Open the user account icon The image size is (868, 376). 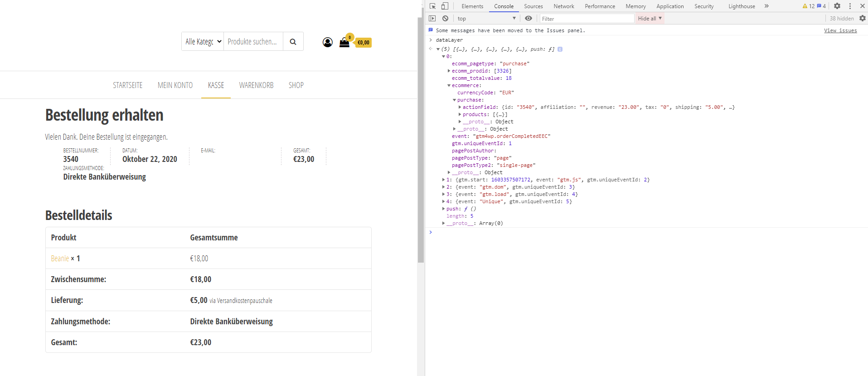[x=327, y=42]
